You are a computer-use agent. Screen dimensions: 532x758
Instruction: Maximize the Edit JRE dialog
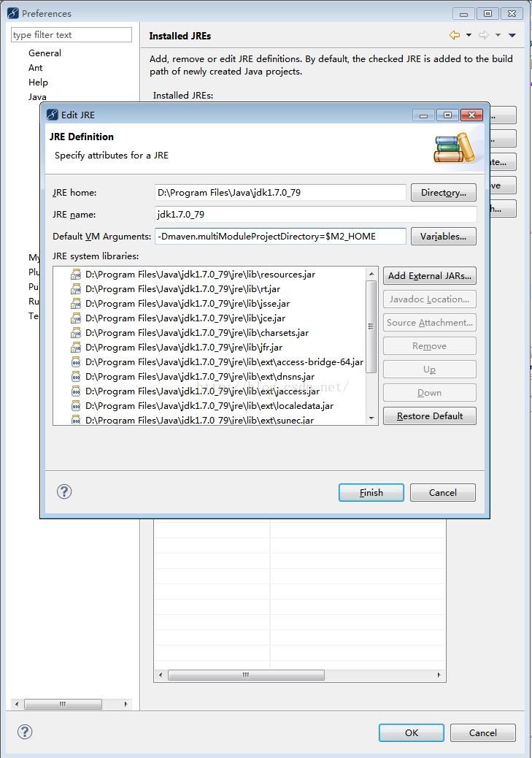447,115
